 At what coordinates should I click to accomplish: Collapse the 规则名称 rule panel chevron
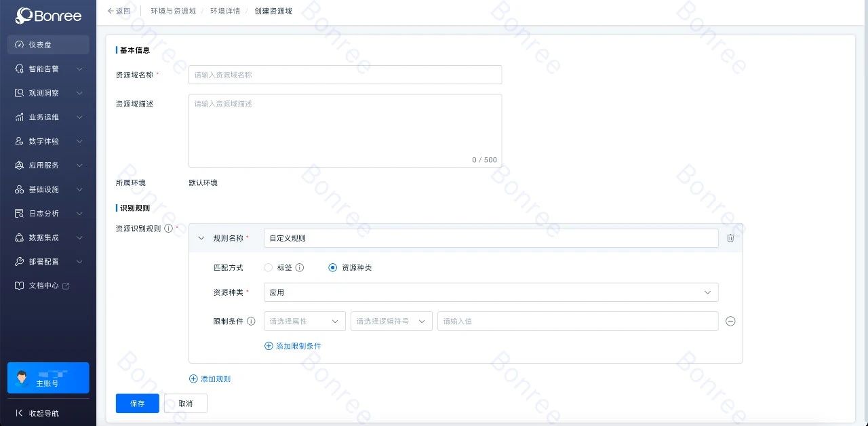click(201, 238)
